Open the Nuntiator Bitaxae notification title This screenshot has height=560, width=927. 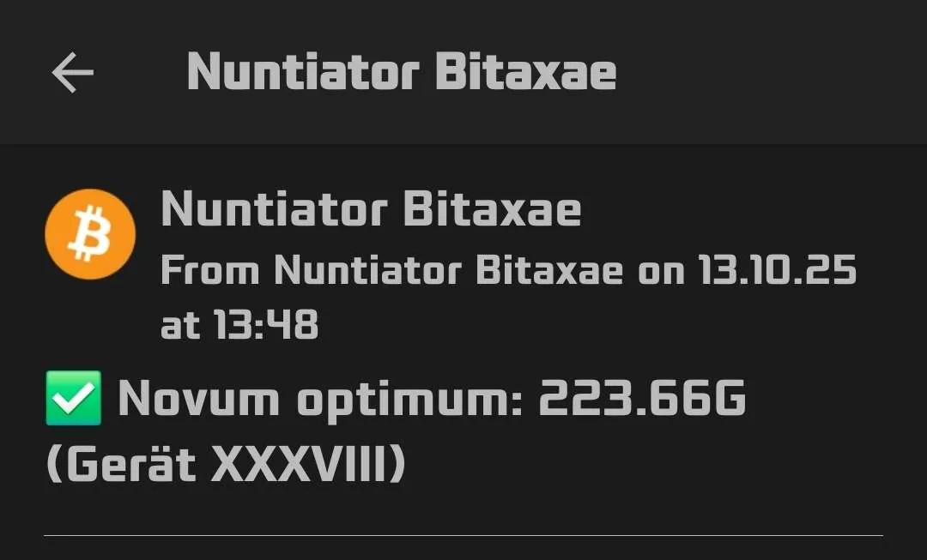pos(371,209)
